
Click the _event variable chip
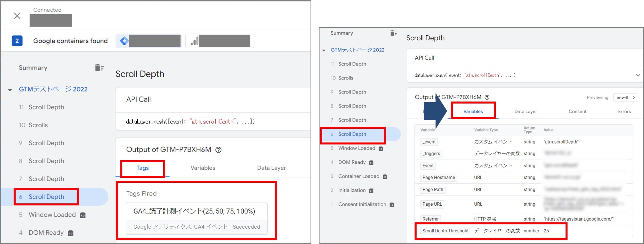click(429, 142)
